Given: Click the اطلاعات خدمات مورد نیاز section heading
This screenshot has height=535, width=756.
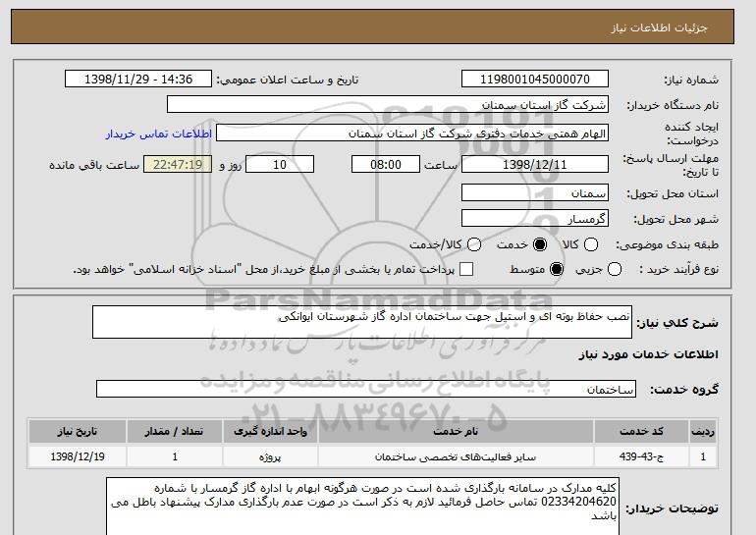Looking at the screenshot, I should [648, 354].
